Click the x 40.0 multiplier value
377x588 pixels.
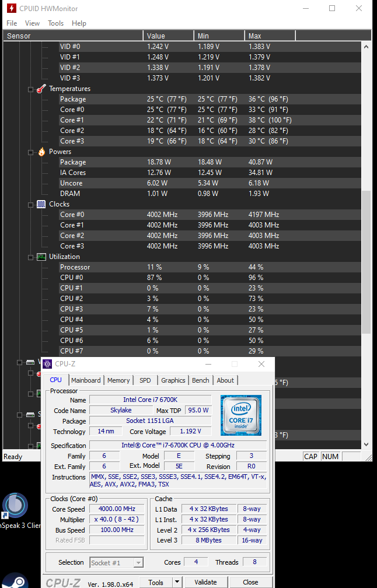click(117, 519)
